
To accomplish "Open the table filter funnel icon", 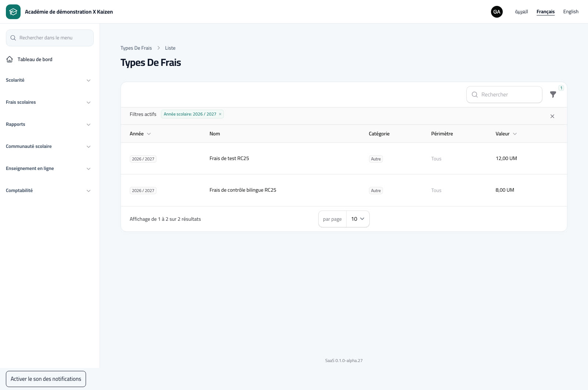I will click(x=553, y=95).
